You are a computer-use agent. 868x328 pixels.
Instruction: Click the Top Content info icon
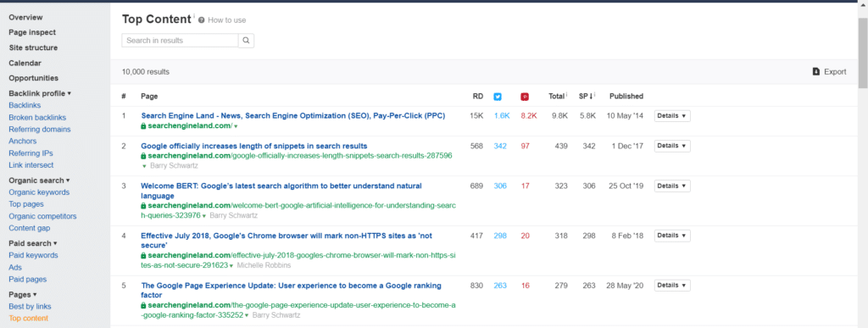(194, 16)
